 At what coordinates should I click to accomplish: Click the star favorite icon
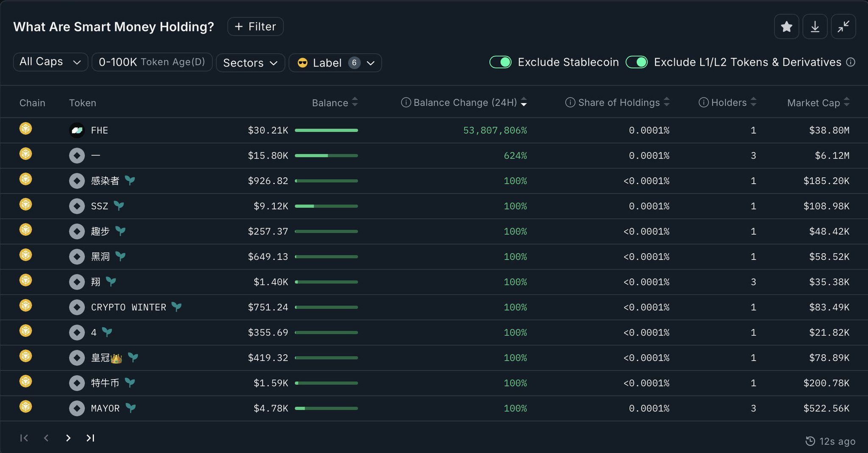pos(786,27)
